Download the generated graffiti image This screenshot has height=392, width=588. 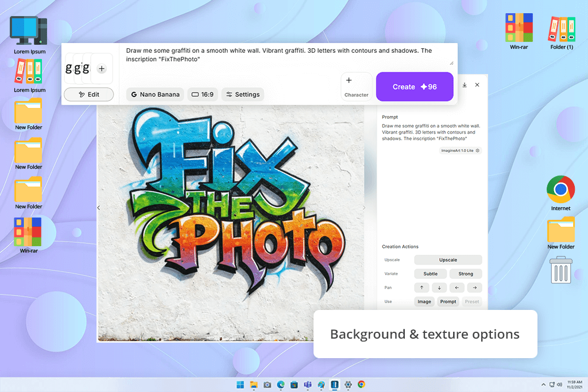464,85
